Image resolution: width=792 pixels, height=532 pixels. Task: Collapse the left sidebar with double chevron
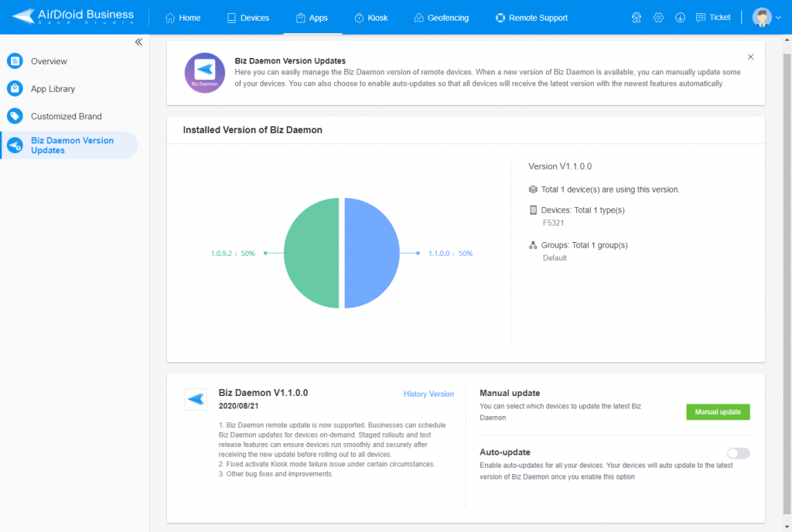[138, 42]
